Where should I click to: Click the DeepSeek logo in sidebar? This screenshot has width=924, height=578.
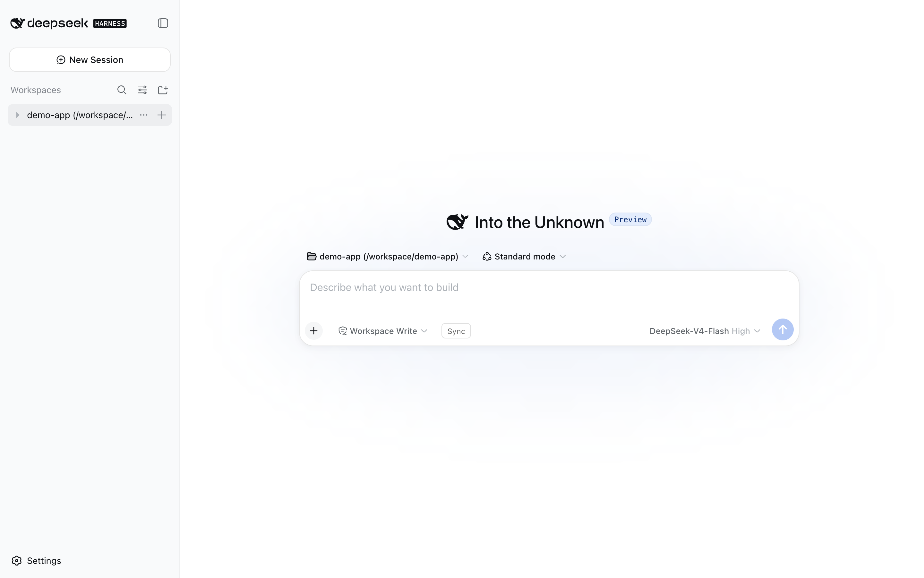coord(49,23)
